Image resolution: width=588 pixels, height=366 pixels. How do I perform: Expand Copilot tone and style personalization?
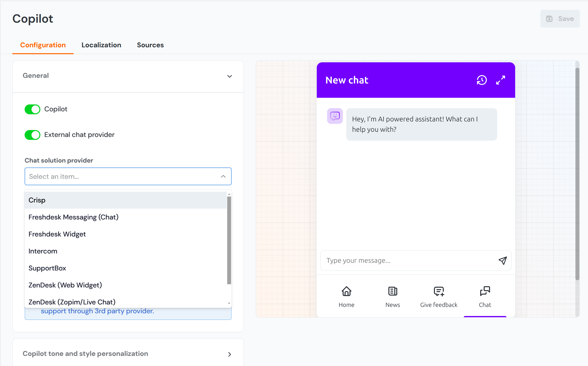[229, 354]
